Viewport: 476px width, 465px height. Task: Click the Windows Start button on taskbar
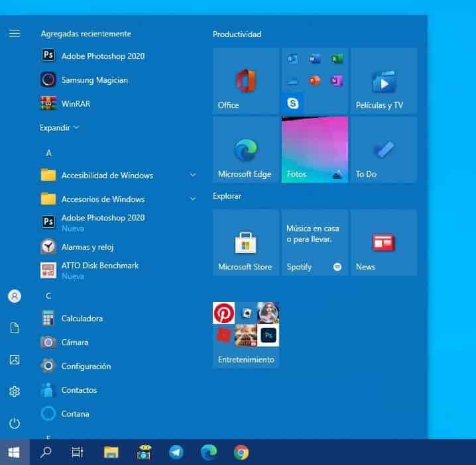[15, 452]
